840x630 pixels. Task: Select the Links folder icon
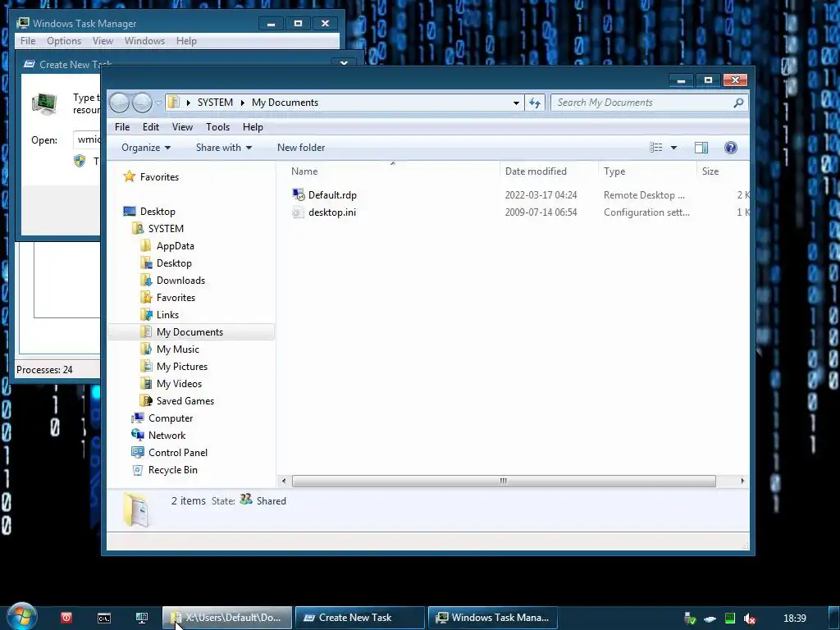(146, 314)
